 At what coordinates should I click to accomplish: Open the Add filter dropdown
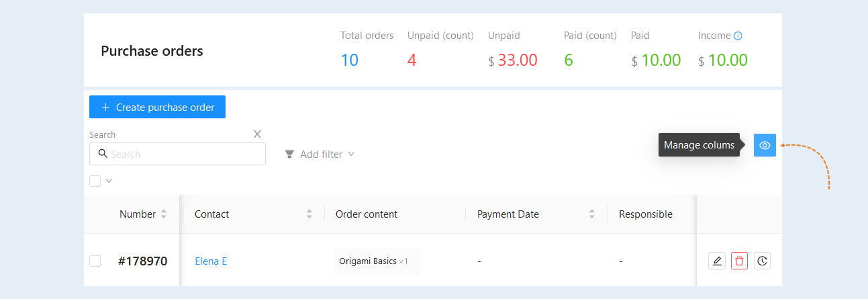coord(320,155)
